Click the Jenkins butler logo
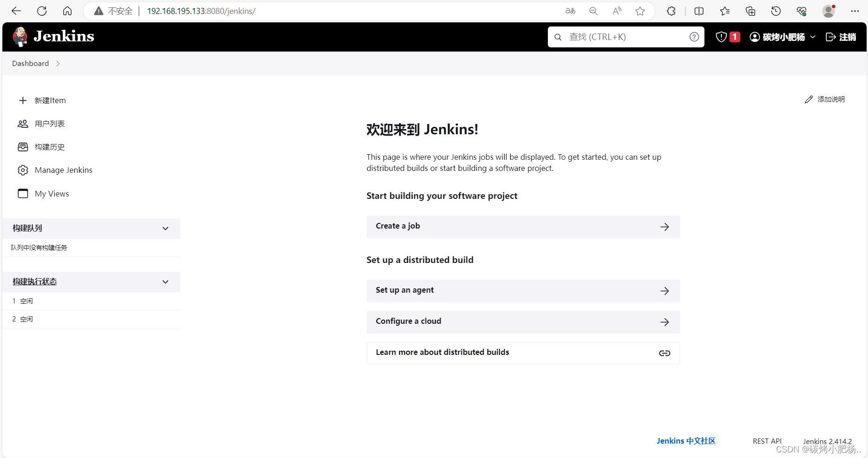Image resolution: width=868 pixels, height=458 pixels. [x=20, y=37]
